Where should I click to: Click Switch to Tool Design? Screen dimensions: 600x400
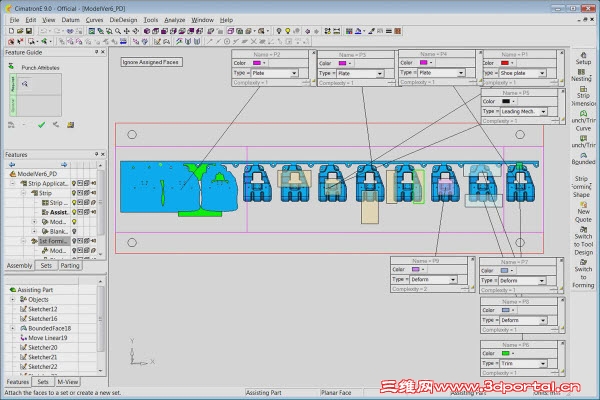tap(583, 241)
